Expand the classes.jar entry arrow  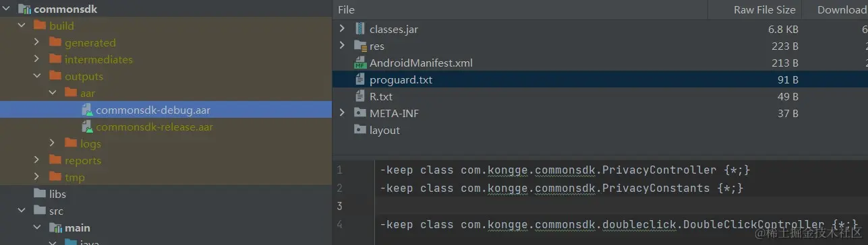pos(342,30)
